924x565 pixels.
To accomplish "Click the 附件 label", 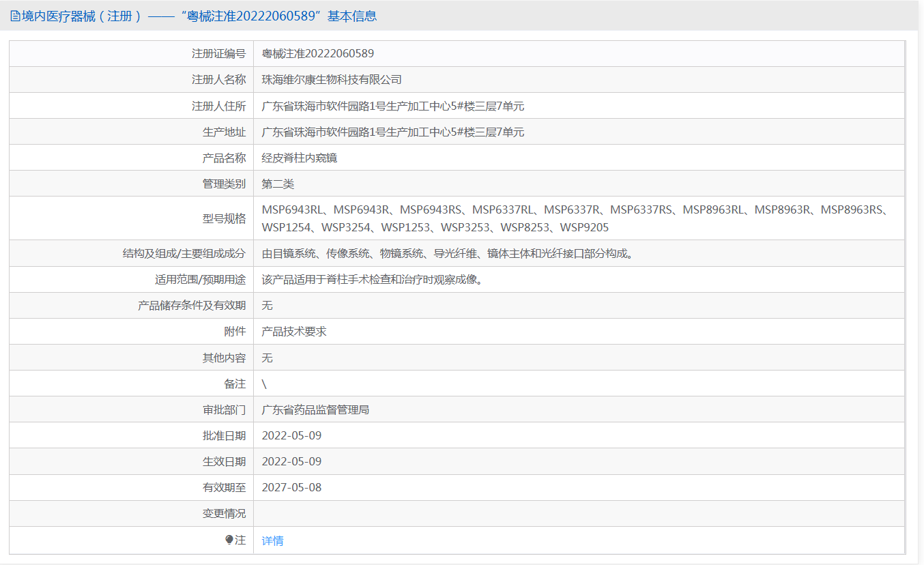I will point(235,332).
